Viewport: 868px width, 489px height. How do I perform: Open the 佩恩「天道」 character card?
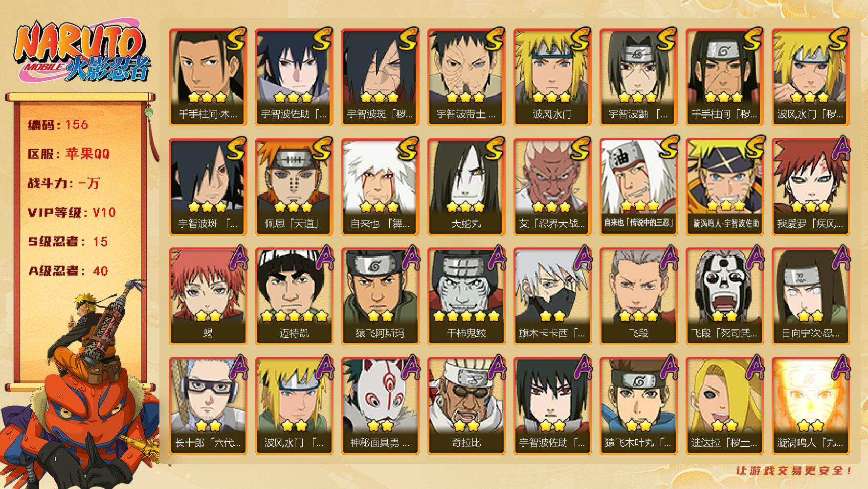294,187
